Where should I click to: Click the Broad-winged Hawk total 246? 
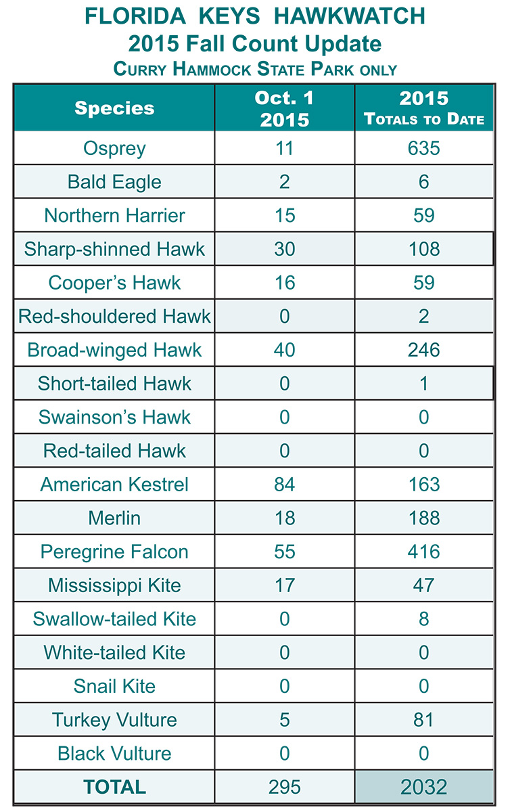coord(423,350)
